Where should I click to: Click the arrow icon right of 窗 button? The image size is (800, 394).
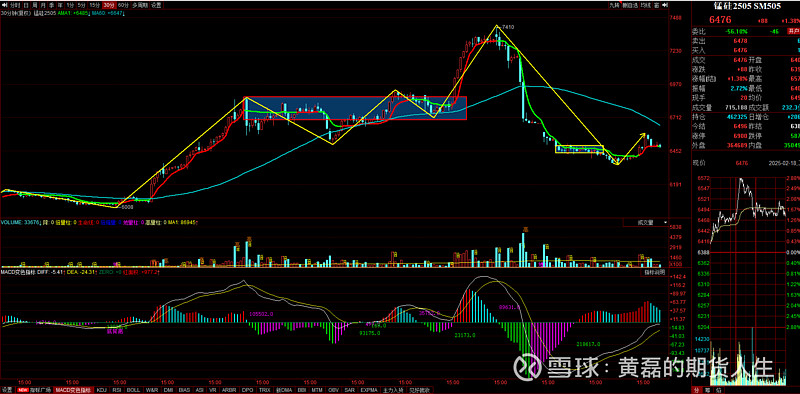pos(665,5)
